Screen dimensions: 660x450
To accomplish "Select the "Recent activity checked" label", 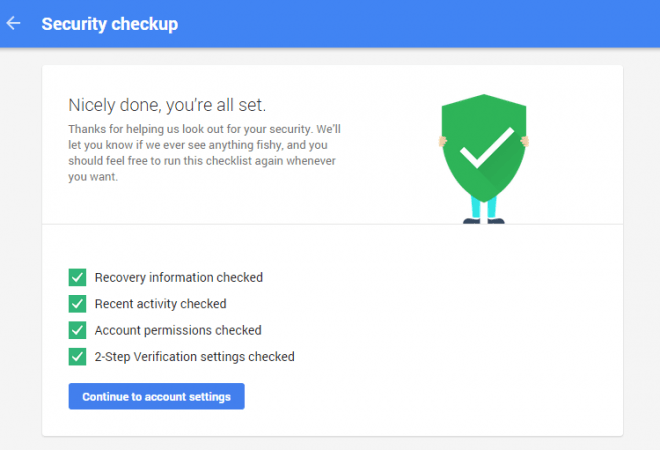I will point(160,303).
